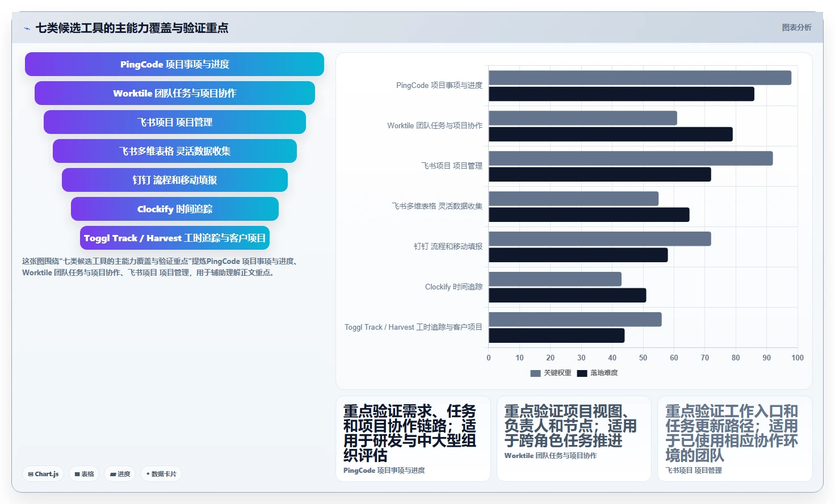Click the Toggl Track / Harvest axis label
Image resolution: width=835 pixels, height=504 pixels.
tap(413, 327)
